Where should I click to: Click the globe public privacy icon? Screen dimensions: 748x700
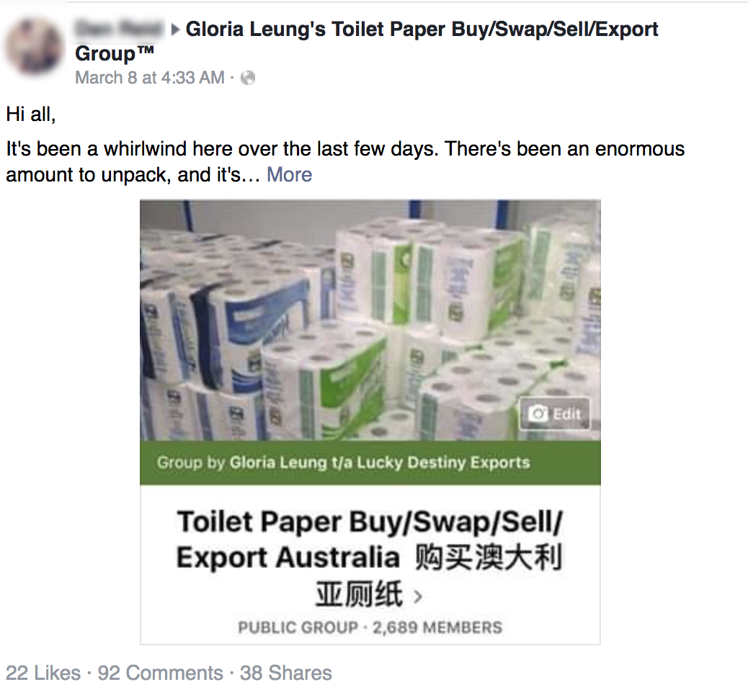point(248,78)
